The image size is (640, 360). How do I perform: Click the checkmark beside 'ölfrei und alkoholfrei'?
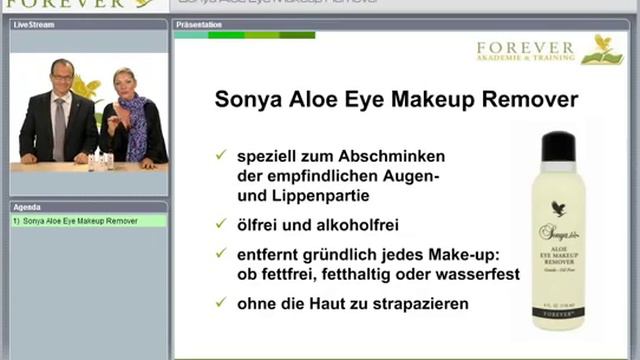pyautogui.click(x=221, y=223)
